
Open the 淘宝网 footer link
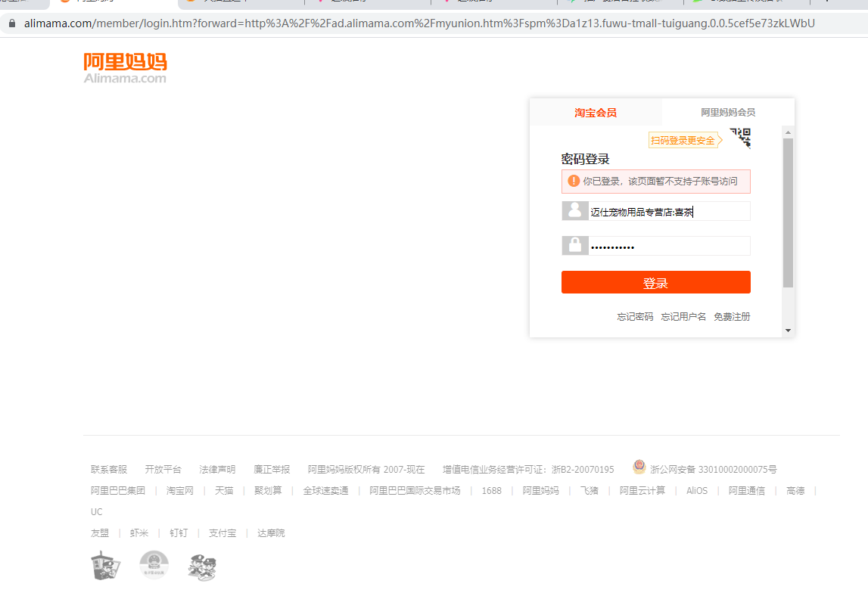[x=180, y=490]
